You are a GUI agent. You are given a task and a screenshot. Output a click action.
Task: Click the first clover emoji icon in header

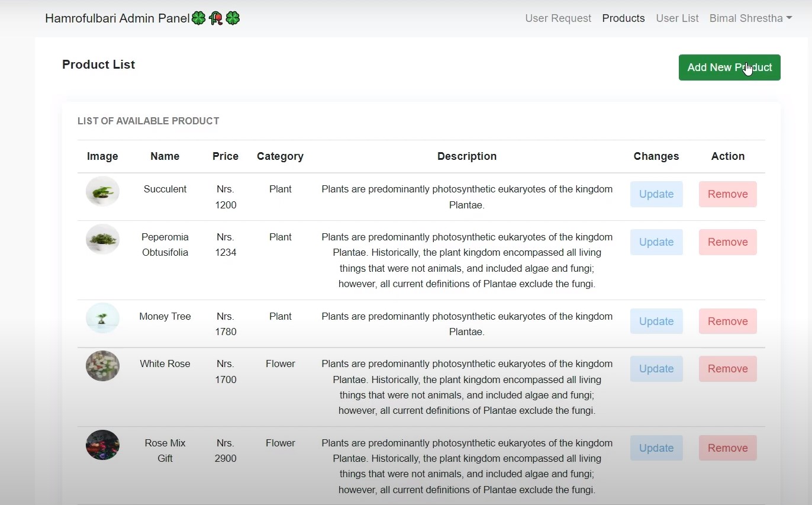tap(198, 18)
